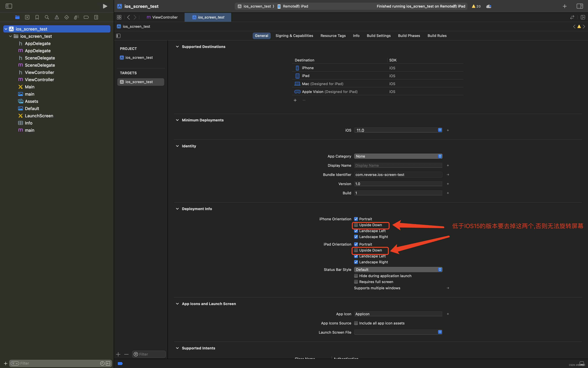
Task: Click the add editor split icon
Action: pos(583,17)
